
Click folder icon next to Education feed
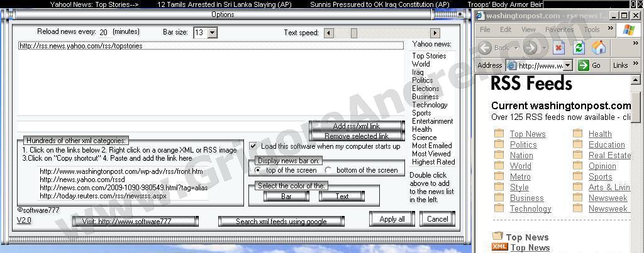(578, 144)
